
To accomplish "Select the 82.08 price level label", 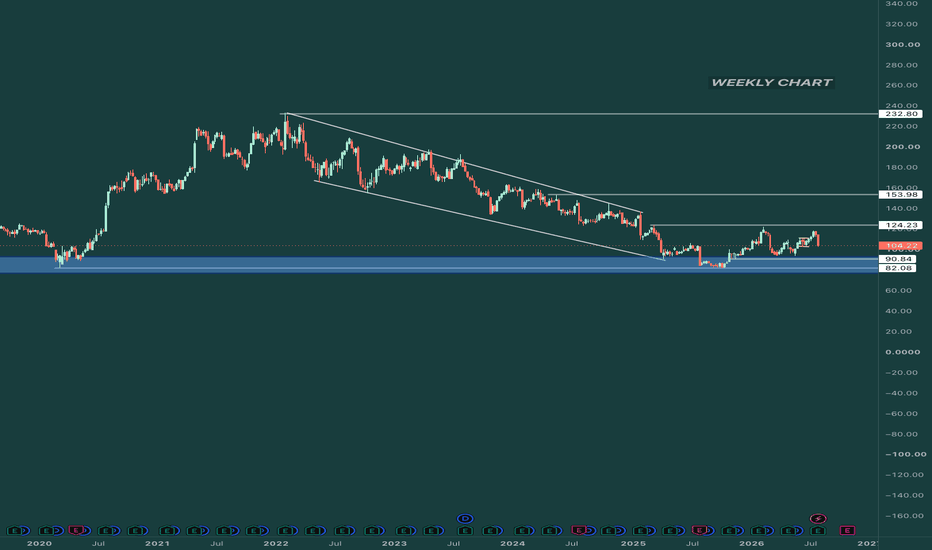I will click(x=898, y=268).
